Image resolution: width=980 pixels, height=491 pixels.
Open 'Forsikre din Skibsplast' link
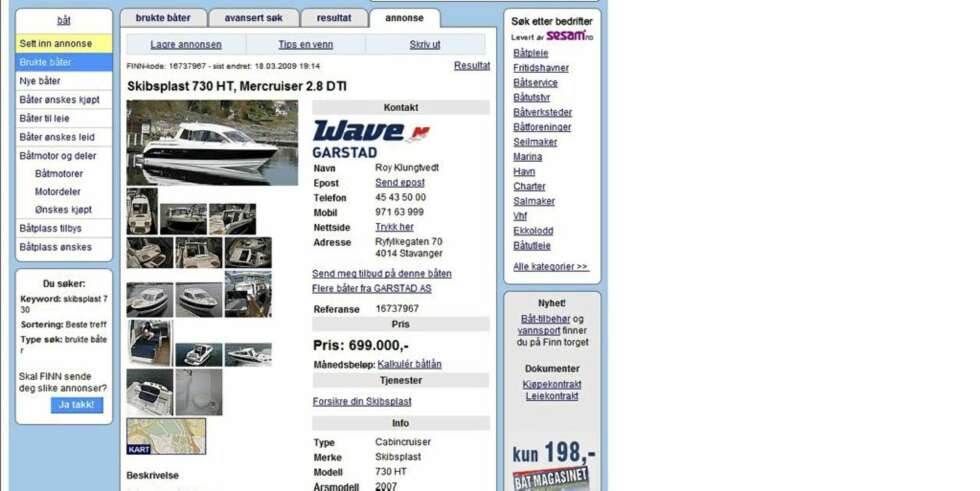[x=362, y=402]
